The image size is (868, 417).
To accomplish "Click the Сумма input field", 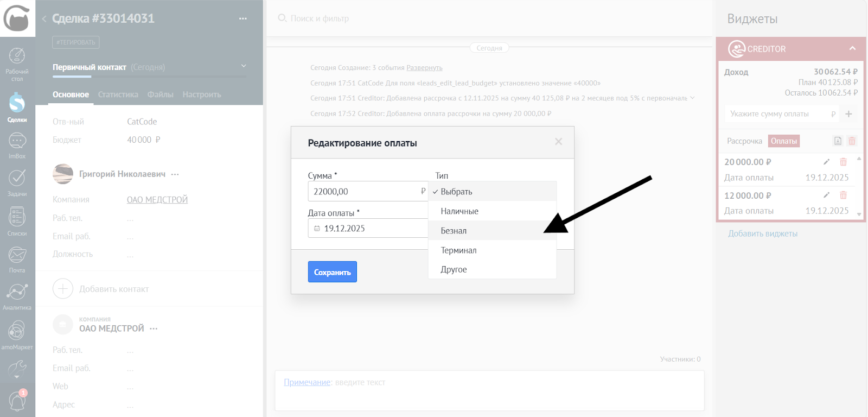I will (x=363, y=192).
